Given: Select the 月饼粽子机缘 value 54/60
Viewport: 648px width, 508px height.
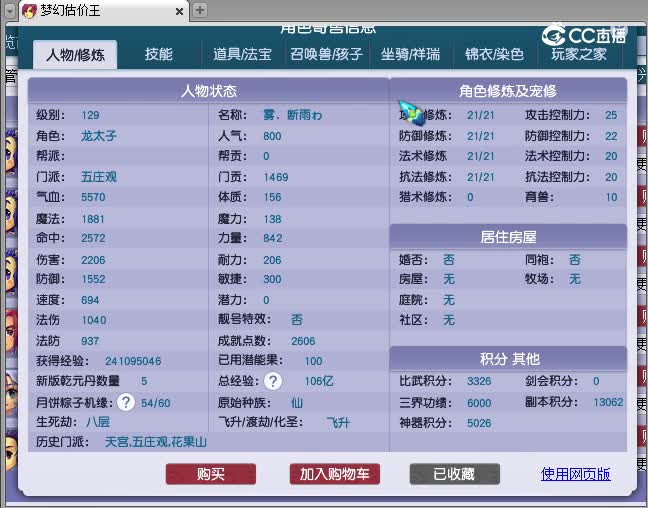Looking at the screenshot, I should point(155,403).
